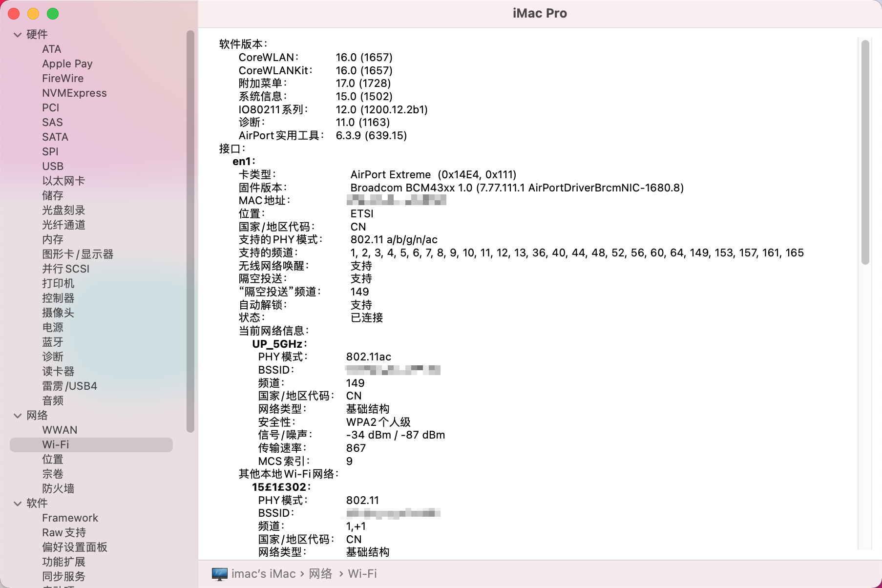
Task: Select WWAN under 网络
Action: [60, 430]
